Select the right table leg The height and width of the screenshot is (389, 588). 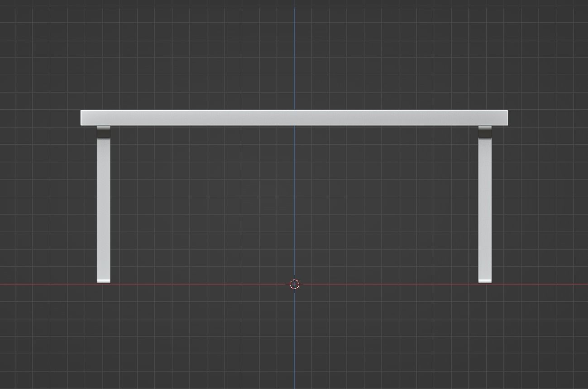(x=485, y=204)
